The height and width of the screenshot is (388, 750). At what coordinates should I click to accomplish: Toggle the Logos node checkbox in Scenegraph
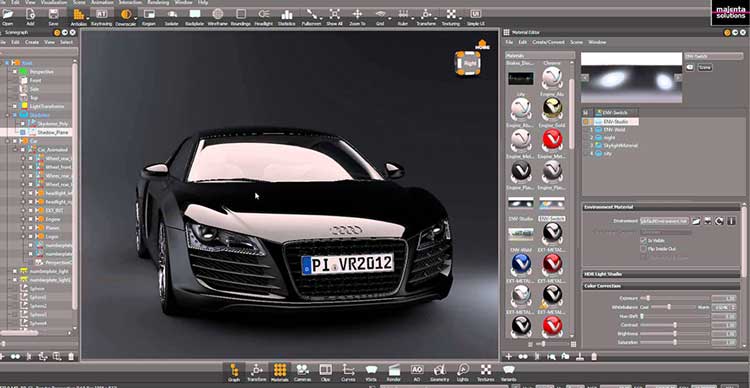pos(30,236)
